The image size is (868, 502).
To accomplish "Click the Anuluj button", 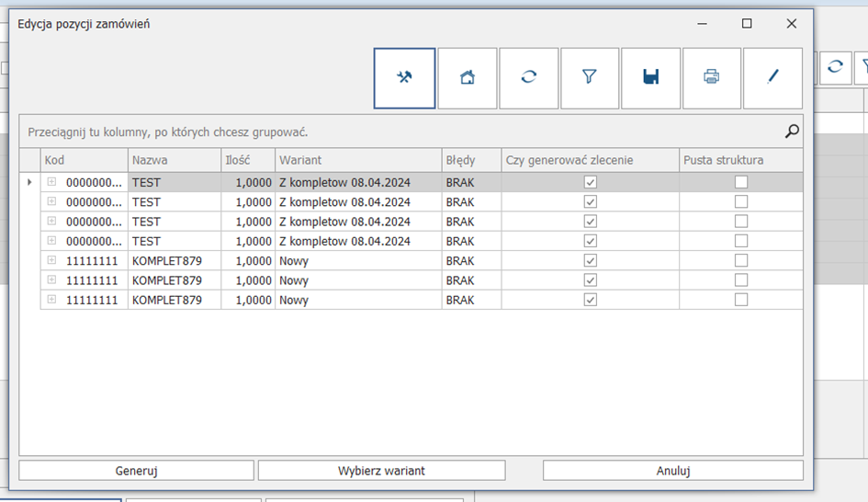I will [x=672, y=471].
